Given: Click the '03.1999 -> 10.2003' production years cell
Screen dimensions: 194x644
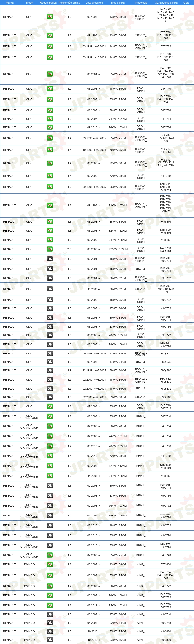Looking at the screenshot, I should tap(94, 57).
